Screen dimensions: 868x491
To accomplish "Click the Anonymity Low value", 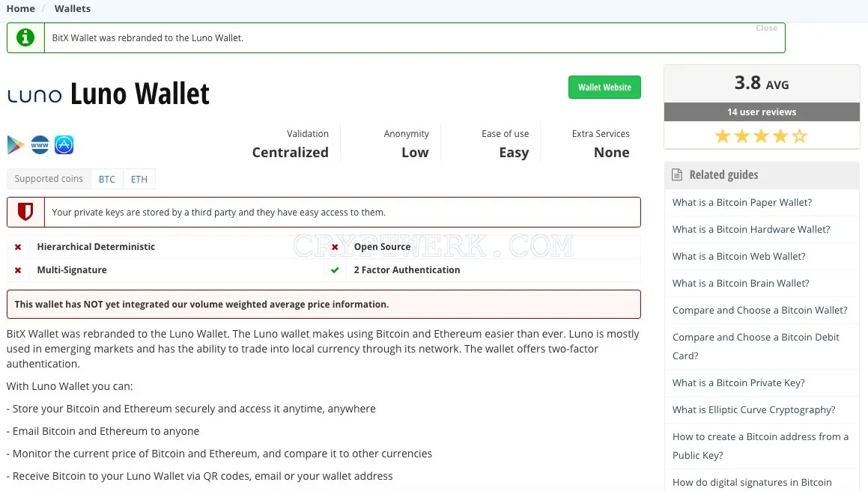I will click(x=415, y=152).
